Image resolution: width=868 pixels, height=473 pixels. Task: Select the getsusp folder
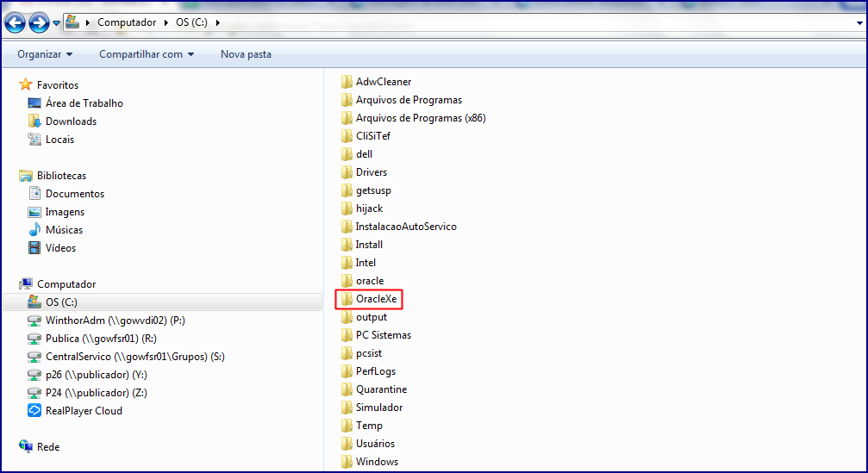tap(373, 190)
